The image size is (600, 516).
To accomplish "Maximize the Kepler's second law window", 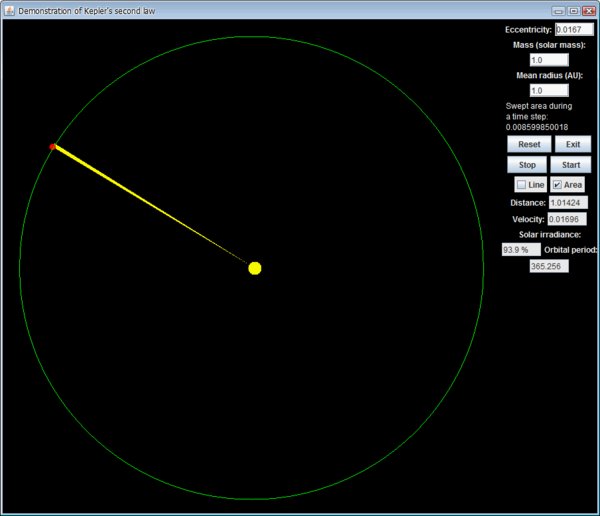I will (x=574, y=11).
